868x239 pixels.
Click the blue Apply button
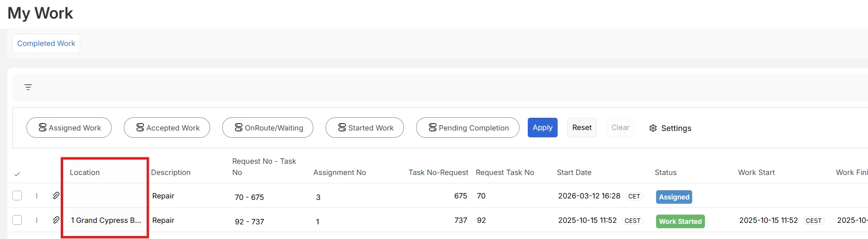coord(542,128)
